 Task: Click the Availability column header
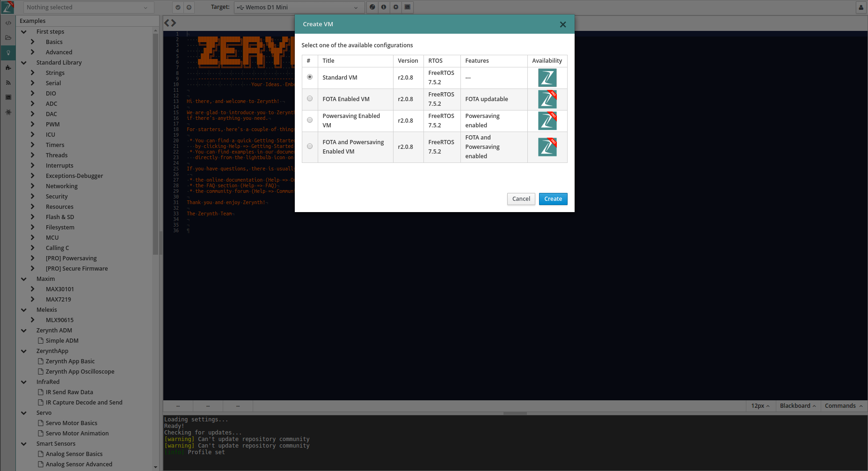click(x=547, y=61)
